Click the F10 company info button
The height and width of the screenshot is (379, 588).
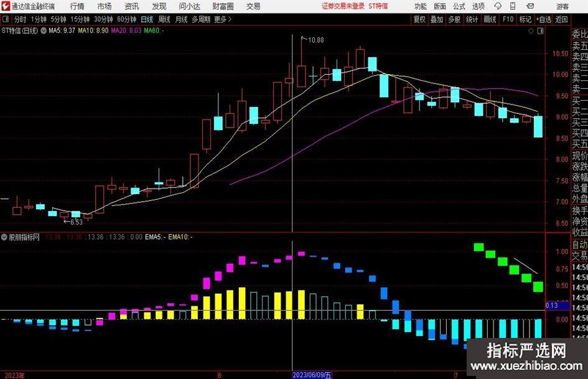pyautogui.click(x=508, y=19)
